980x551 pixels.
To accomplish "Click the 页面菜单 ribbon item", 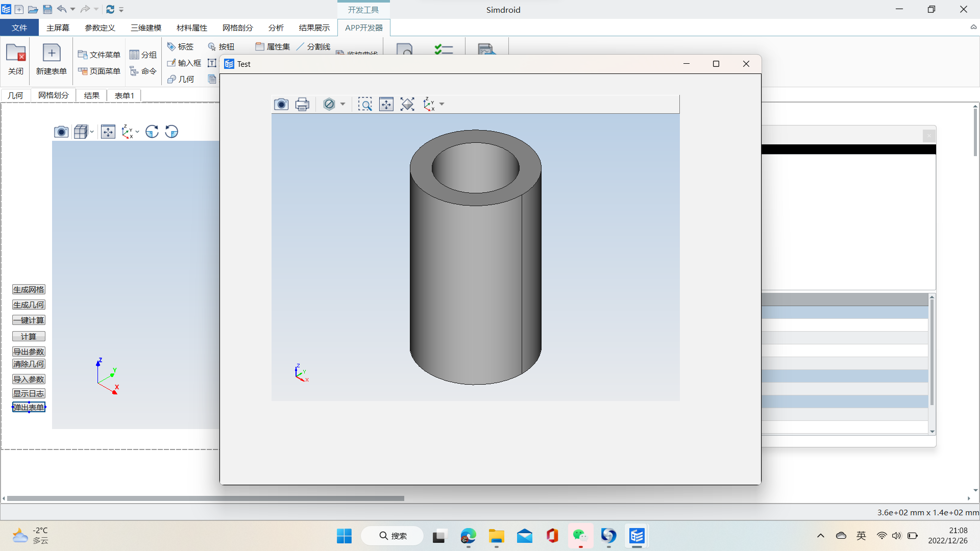I will click(x=99, y=71).
